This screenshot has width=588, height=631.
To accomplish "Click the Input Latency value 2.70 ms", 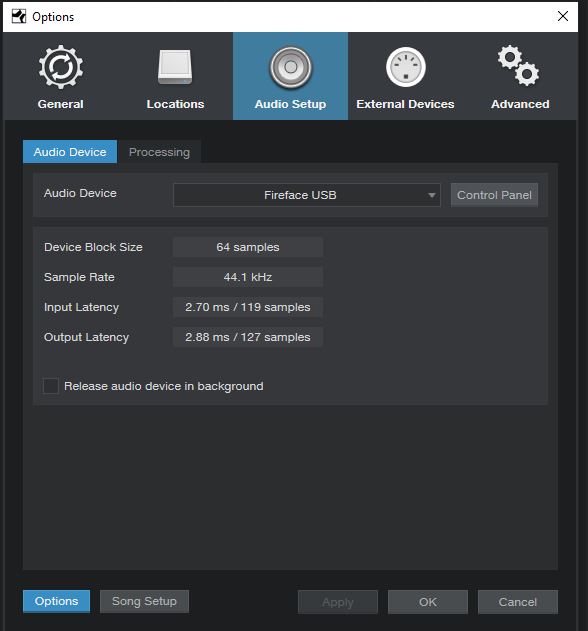I will coord(248,307).
